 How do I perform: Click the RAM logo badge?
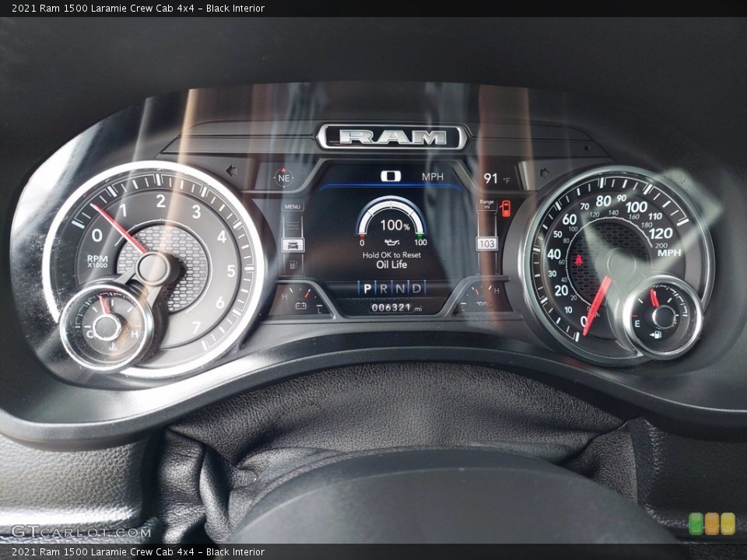point(392,137)
